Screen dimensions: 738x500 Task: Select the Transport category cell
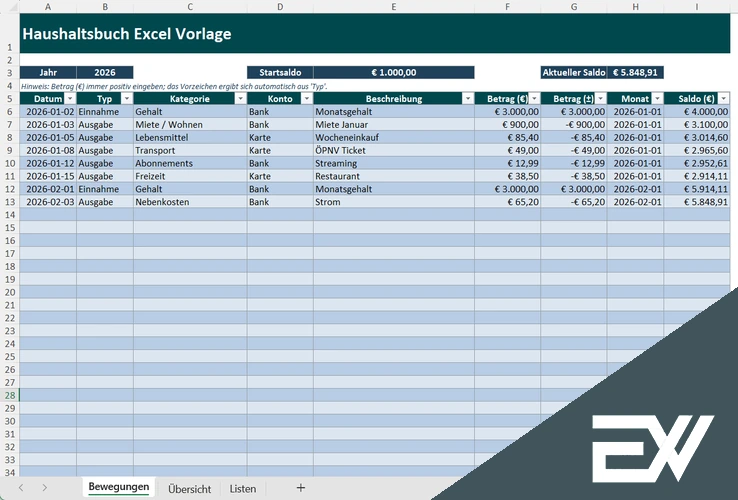190,150
